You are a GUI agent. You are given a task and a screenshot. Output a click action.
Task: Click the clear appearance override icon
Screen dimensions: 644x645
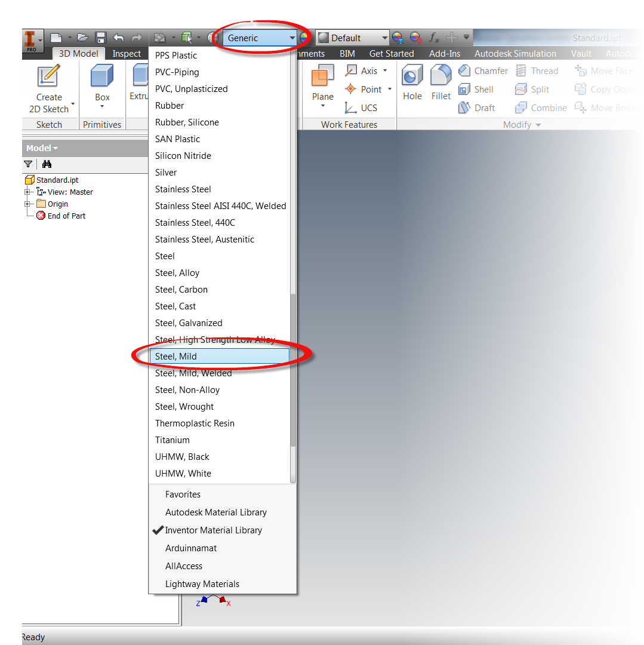pyautogui.click(x=416, y=38)
